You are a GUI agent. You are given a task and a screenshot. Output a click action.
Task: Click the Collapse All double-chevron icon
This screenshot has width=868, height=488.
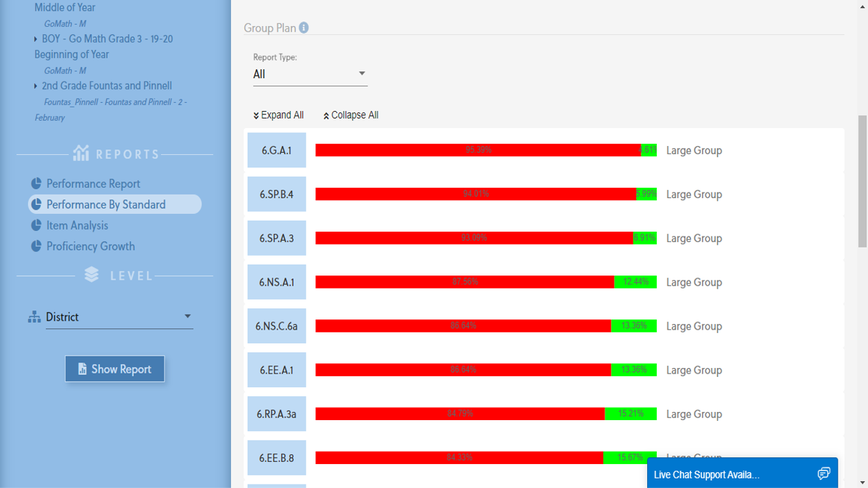click(326, 116)
